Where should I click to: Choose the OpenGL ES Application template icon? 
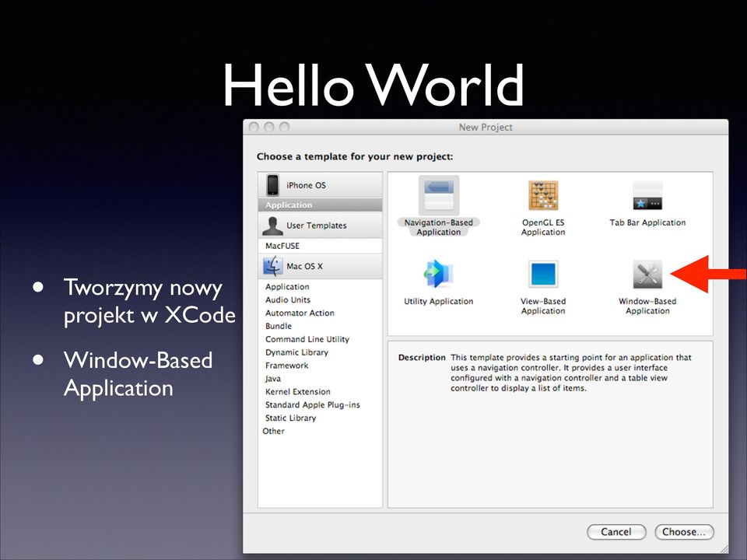(x=543, y=195)
